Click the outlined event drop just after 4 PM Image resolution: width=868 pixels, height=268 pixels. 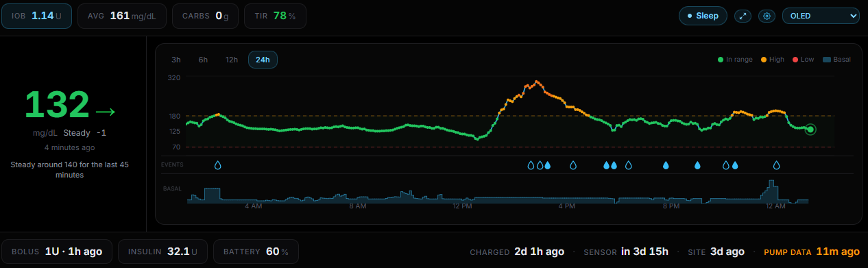[x=573, y=165]
